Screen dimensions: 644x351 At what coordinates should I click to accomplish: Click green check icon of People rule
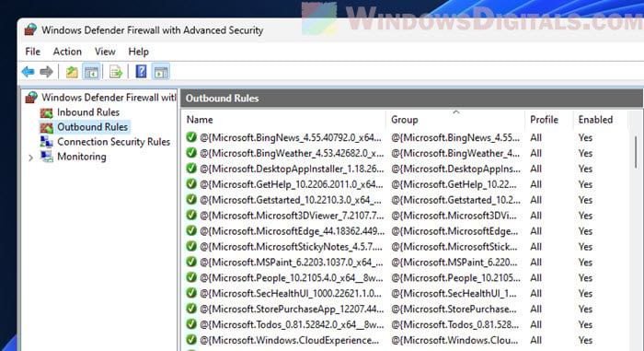click(191, 277)
